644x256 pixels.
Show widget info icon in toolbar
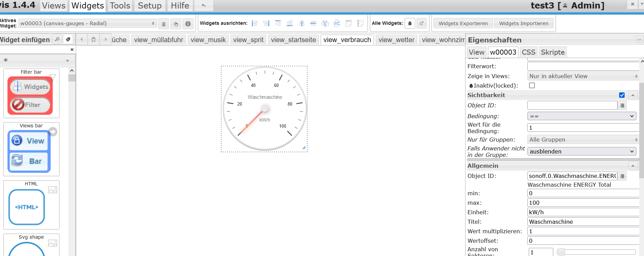pos(188,24)
